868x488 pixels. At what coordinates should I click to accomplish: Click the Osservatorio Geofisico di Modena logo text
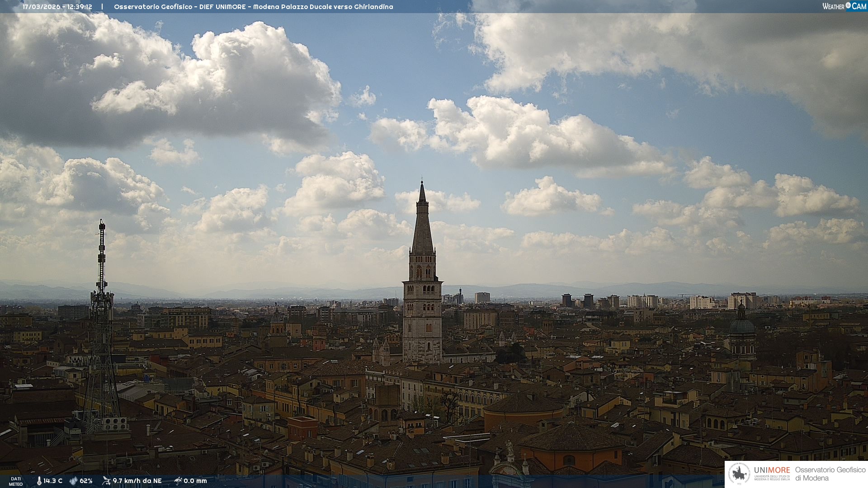coord(830,474)
